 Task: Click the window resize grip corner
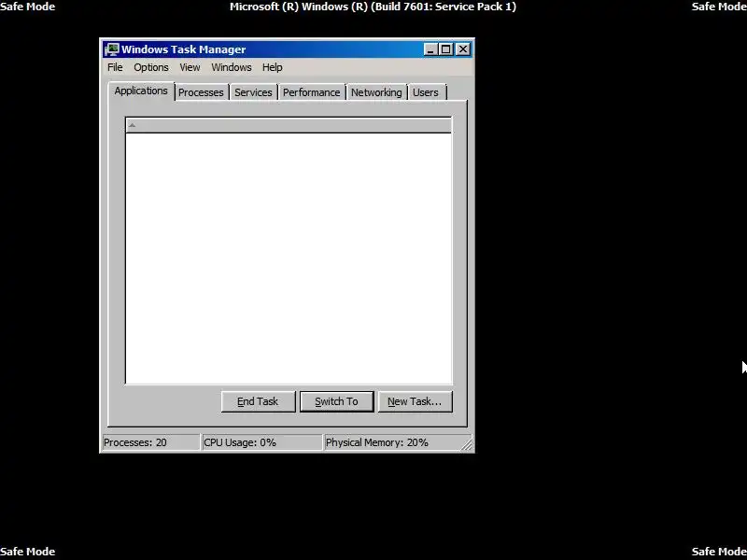click(x=467, y=444)
